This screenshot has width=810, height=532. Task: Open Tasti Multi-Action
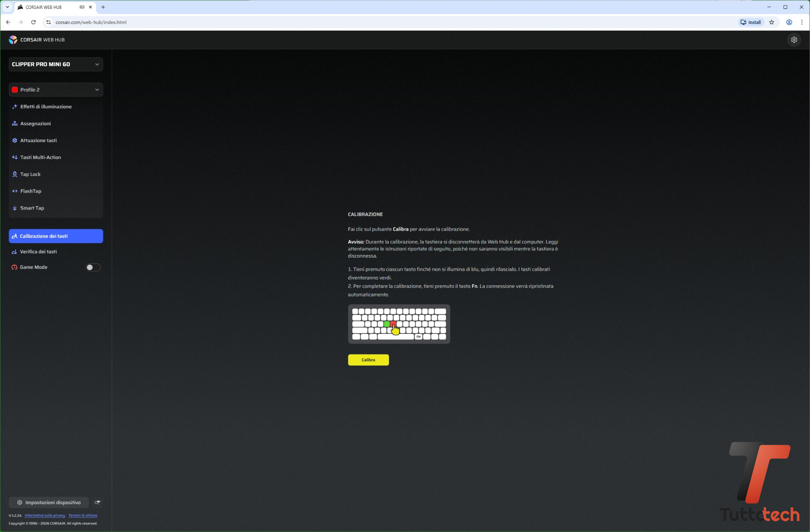pyautogui.click(x=56, y=157)
